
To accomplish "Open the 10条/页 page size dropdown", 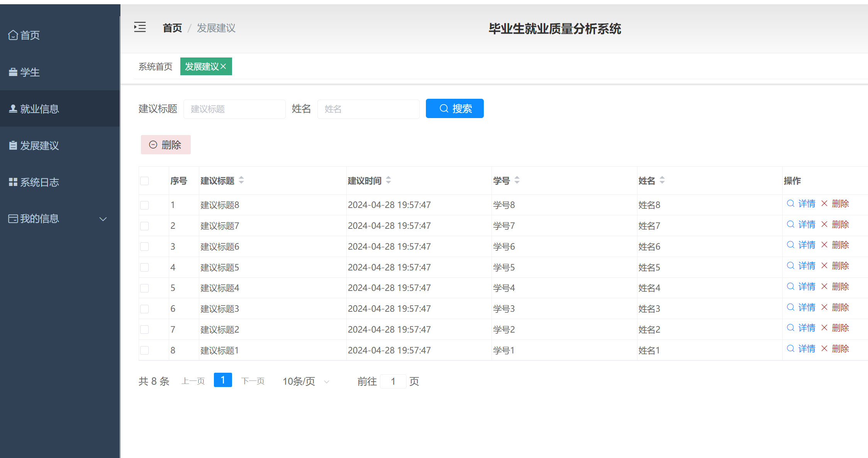I will [x=305, y=381].
